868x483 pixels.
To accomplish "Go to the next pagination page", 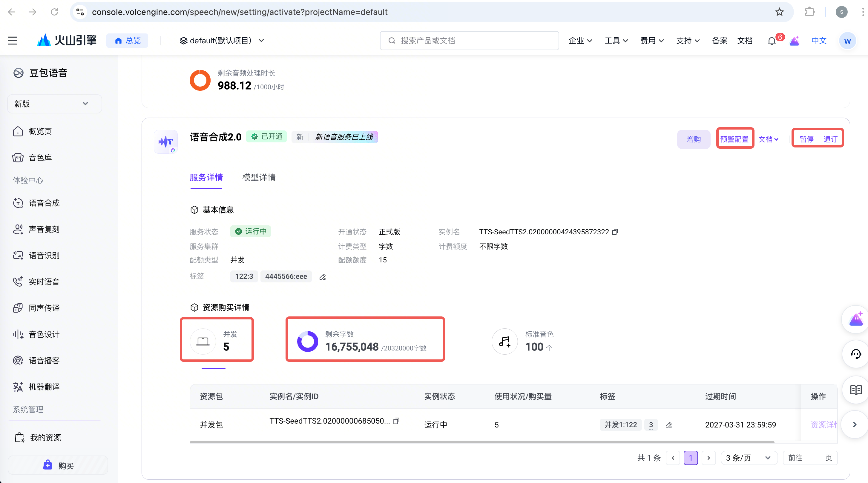I will (708, 458).
